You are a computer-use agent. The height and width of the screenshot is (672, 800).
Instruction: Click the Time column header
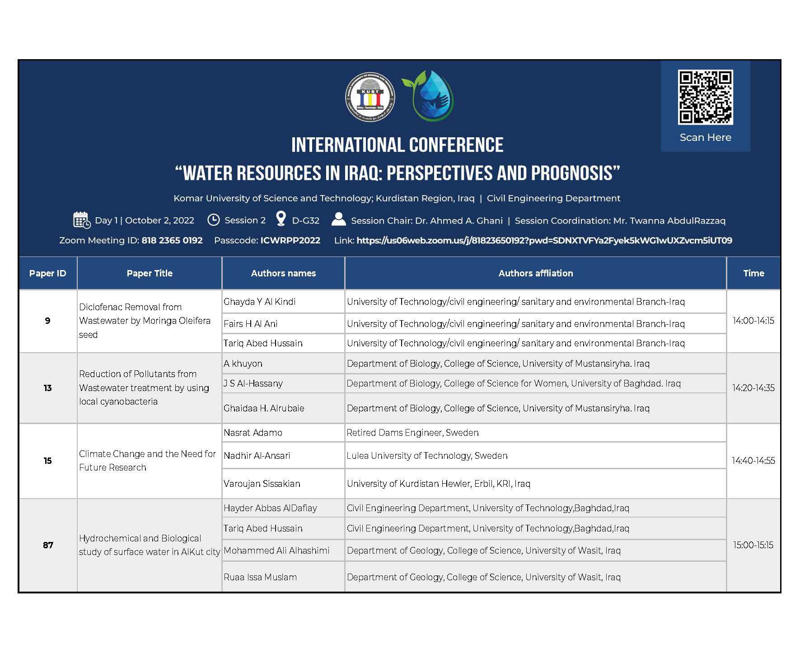pos(753,273)
